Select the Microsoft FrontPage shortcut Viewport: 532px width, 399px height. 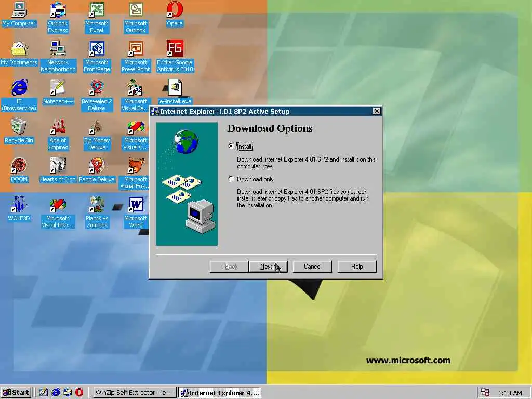[97, 56]
